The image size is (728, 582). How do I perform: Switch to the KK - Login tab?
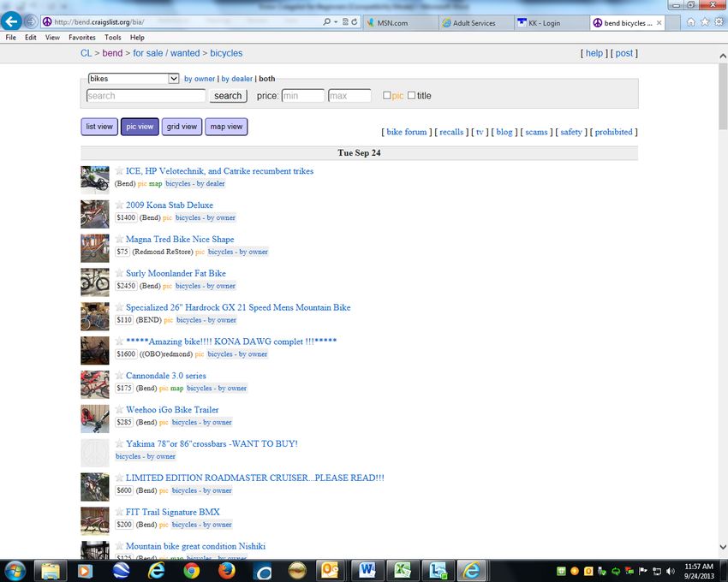[552, 23]
